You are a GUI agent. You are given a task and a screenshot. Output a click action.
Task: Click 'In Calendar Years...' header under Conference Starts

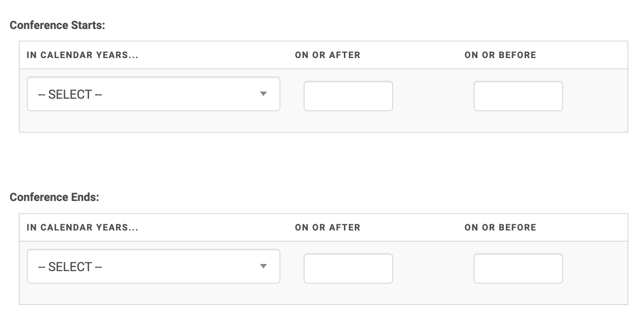tap(83, 55)
